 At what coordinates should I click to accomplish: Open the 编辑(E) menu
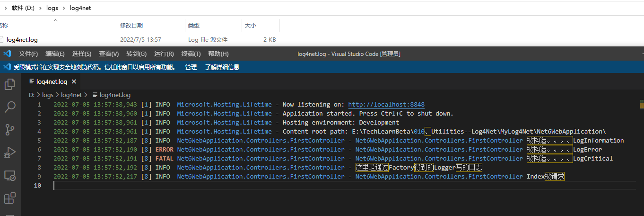point(55,54)
